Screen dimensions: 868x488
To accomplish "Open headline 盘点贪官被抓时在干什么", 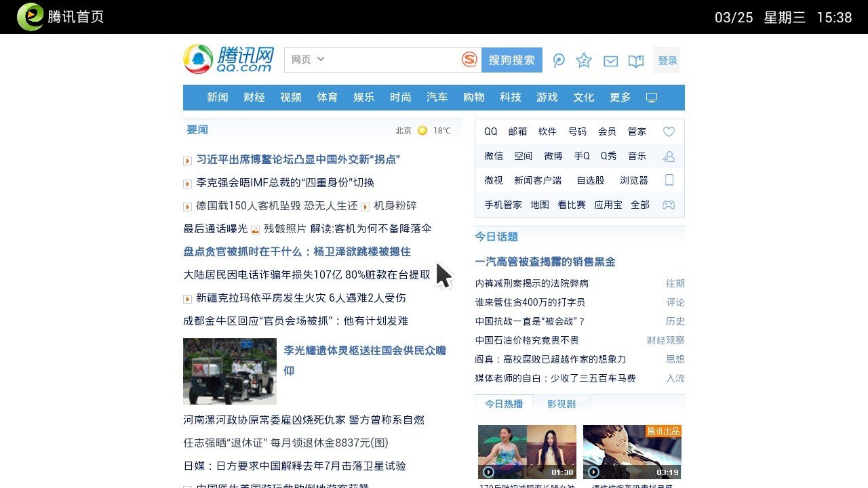I will tap(297, 251).
